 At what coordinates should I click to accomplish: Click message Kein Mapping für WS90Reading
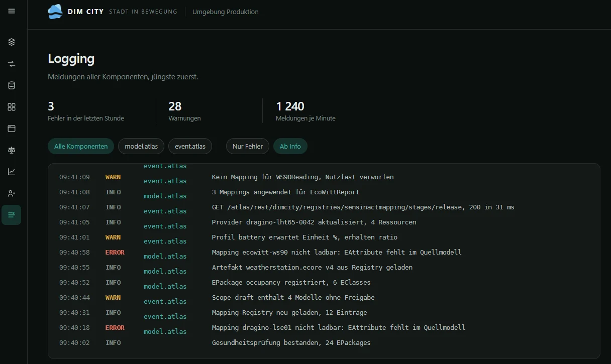click(x=302, y=177)
